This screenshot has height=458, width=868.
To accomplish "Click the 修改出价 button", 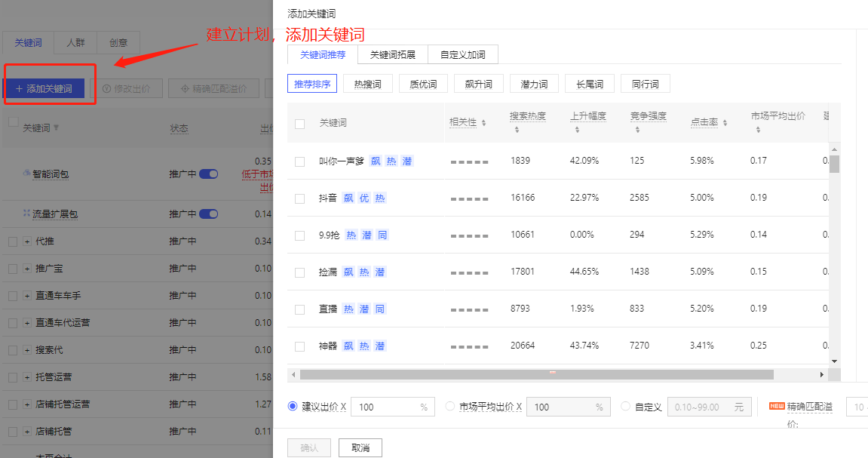I will coord(126,88).
